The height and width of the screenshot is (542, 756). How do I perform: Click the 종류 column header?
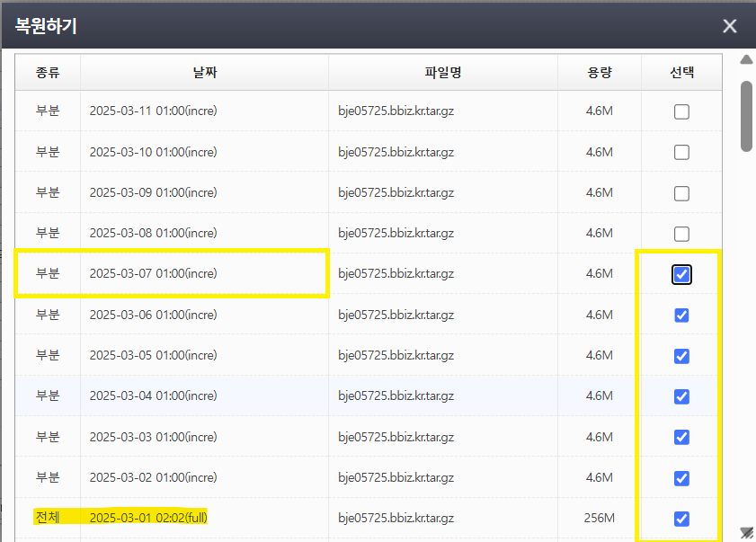click(48, 73)
